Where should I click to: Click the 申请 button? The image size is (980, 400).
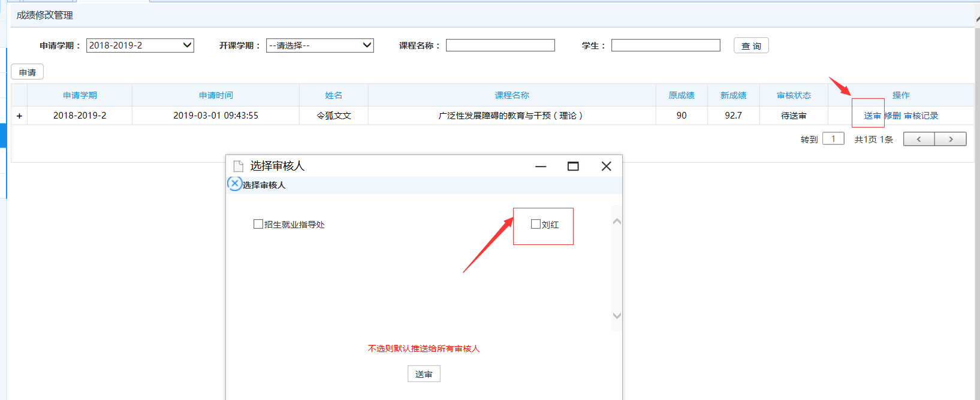pos(28,72)
